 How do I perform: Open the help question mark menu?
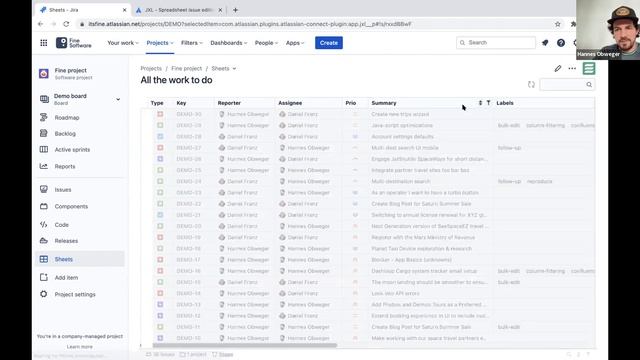pos(561,42)
